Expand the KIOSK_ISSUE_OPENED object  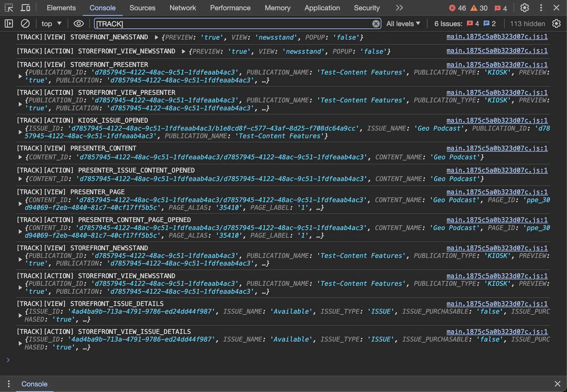(20, 132)
